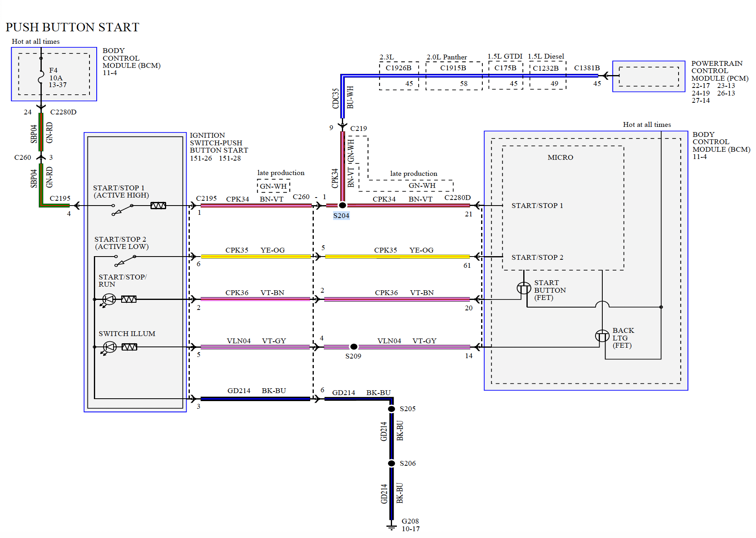Click the C2195 label near pin 4
The image size is (756, 538).
click(60, 198)
